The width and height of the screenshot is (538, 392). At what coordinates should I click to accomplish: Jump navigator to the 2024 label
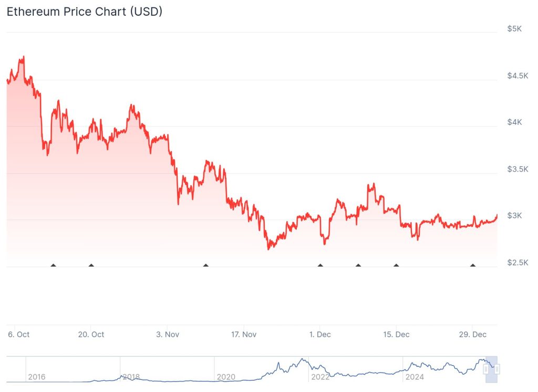(x=414, y=377)
